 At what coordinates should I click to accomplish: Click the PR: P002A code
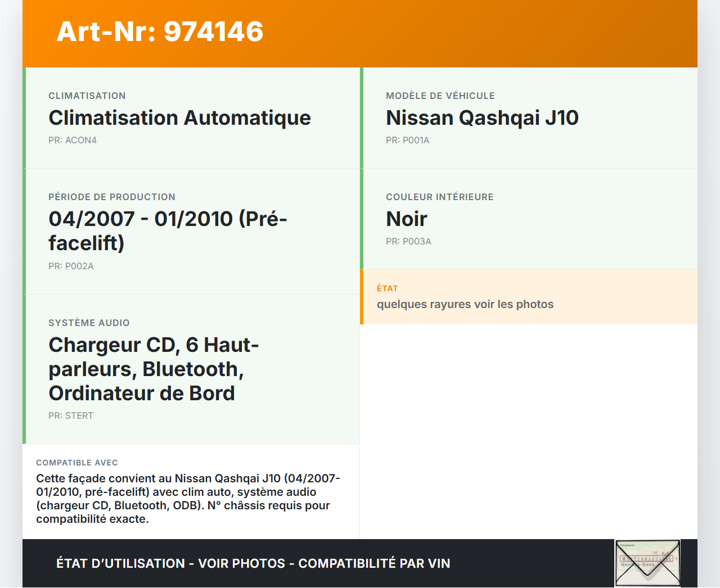point(71,266)
